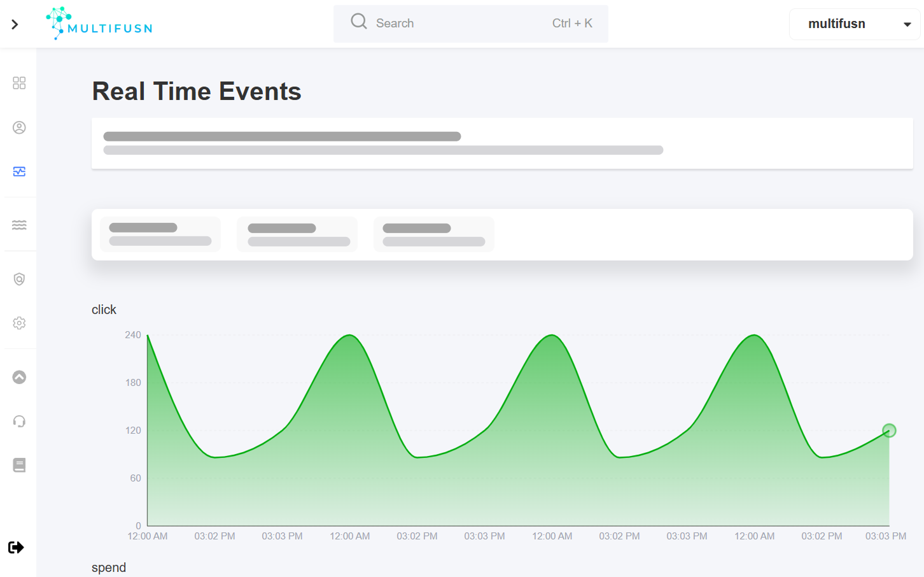Click the Search input field
The width and height of the screenshot is (924, 577).
pyautogui.click(x=458, y=24)
